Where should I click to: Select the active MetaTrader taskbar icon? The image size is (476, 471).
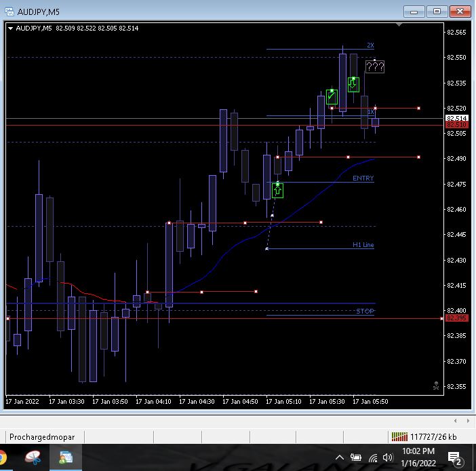[66, 457]
